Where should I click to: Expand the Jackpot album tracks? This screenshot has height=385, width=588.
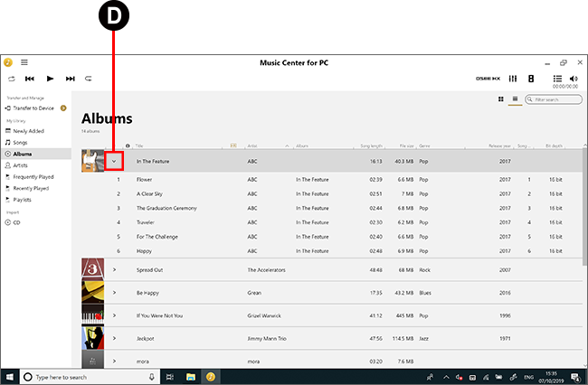114,337
